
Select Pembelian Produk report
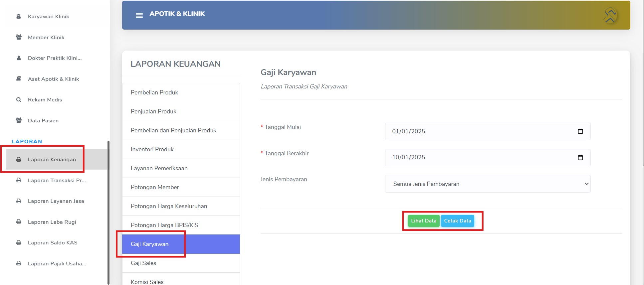coord(181,92)
